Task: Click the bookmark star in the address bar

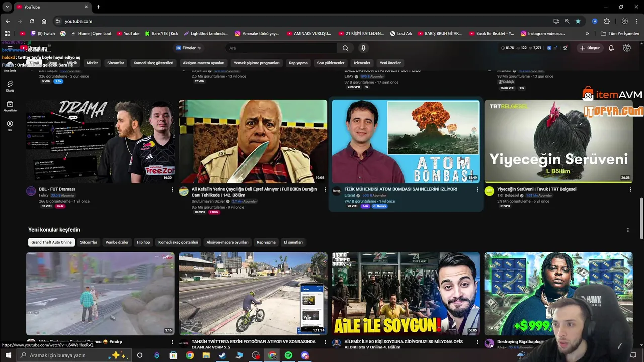Action: tap(578, 21)
